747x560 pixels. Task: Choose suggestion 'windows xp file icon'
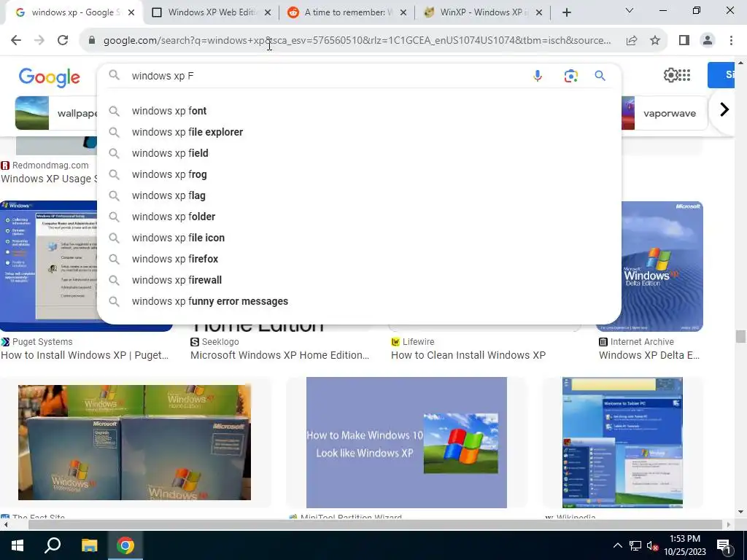359,238
